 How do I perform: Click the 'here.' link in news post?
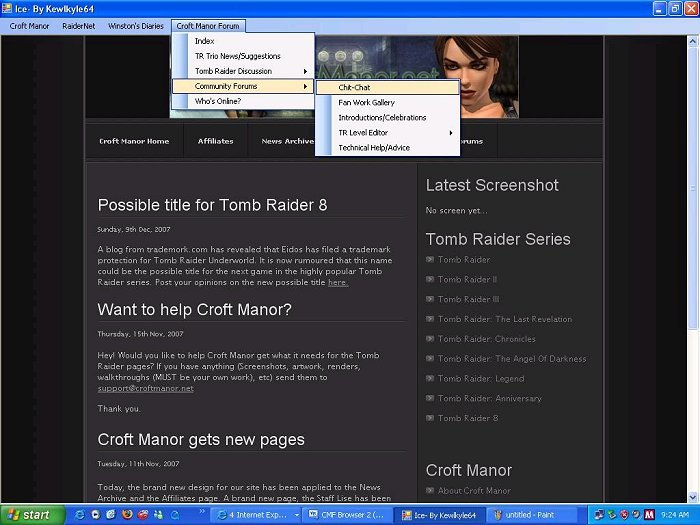click(x=338, y=283)
